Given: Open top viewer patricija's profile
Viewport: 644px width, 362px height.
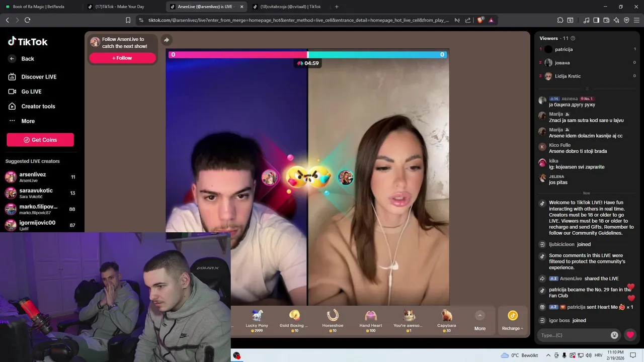Looking at the screenshot, I should coord(587,49).
